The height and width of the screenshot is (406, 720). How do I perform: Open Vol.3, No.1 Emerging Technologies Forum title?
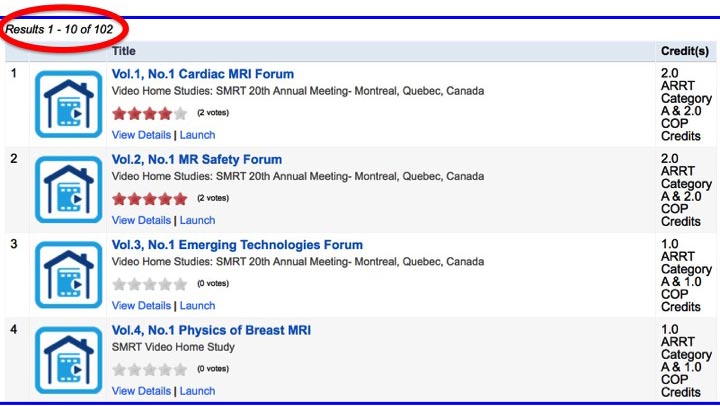click(237, 245)
